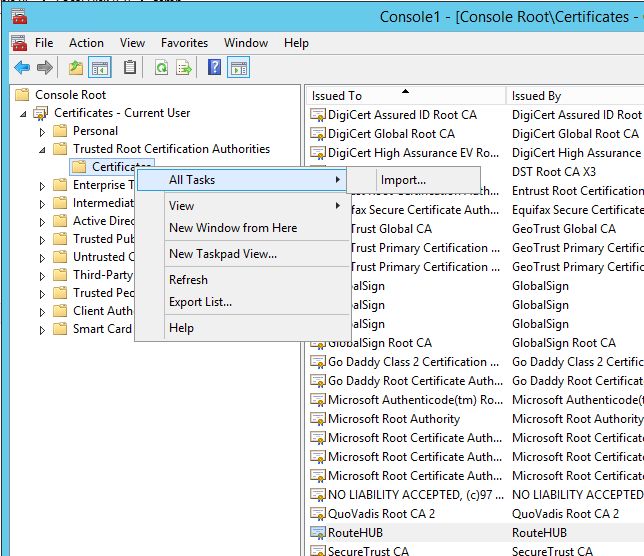The image size is (644, 556).
Task: Select Trusted Root Certification Authorities tree item
Action: [171, 149]
